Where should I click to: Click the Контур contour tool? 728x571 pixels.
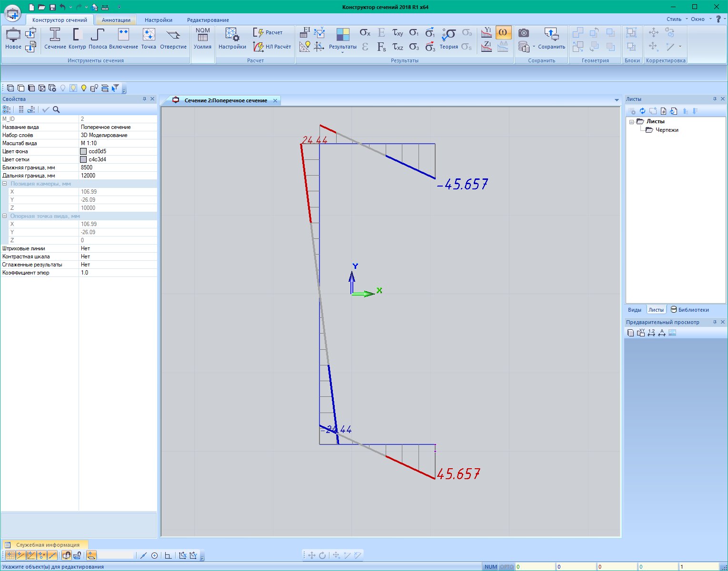[x=77, y=39]
